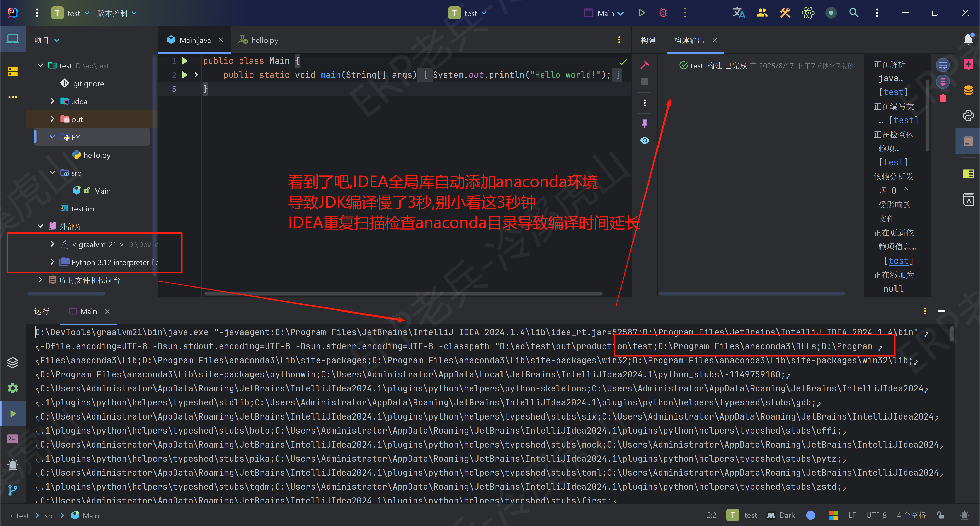This screenshot has width=980, height=526.
Task: Click the hammer rebuild icon in build panel
Action: click(x=644, y=65)
